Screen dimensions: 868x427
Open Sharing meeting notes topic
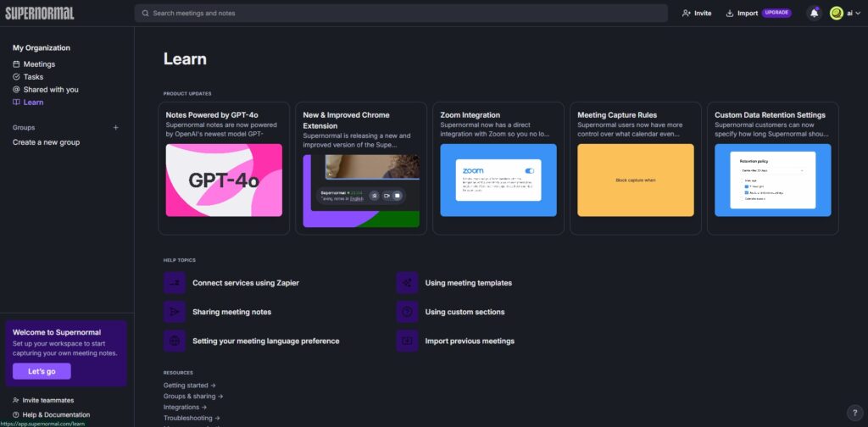pos(232,312)
